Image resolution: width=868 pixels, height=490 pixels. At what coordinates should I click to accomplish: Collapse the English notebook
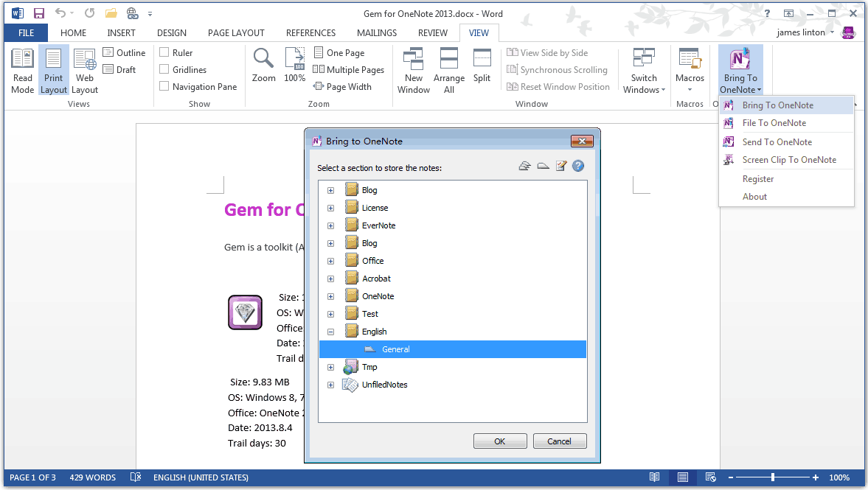tap(330, 332)
